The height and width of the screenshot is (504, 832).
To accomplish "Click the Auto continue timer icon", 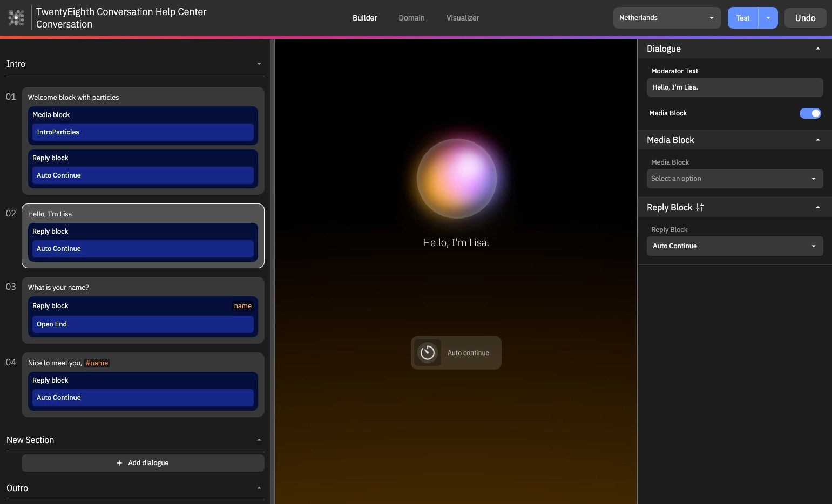I will coord(428,353).
